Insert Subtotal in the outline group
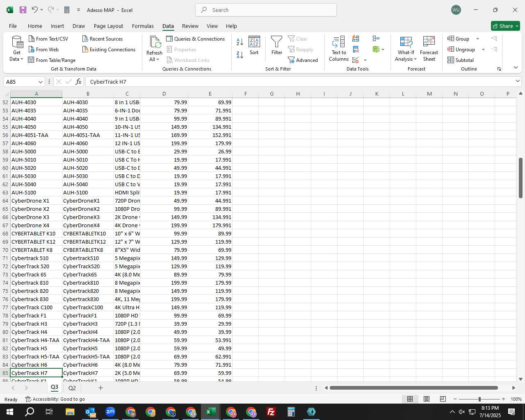The image size is (525, 420). click(461, 60)
